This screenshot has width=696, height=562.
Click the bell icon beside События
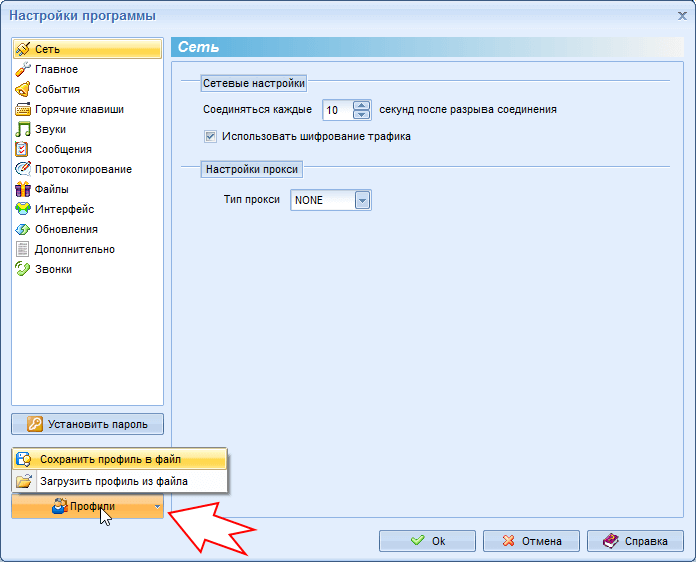(23, 89)
